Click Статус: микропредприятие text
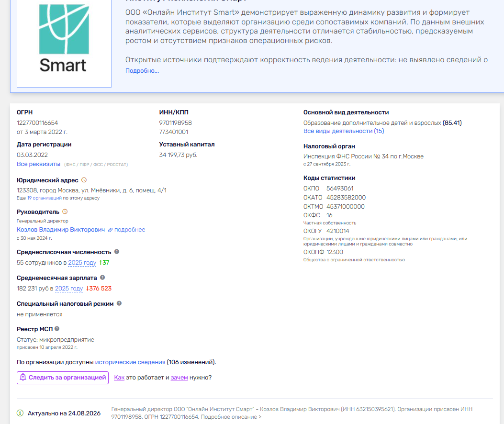The width and height of the screenshot is (504, 424). 56,340
